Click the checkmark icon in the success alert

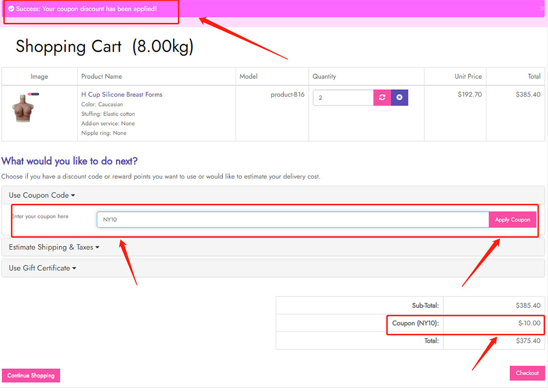[11, 9]
